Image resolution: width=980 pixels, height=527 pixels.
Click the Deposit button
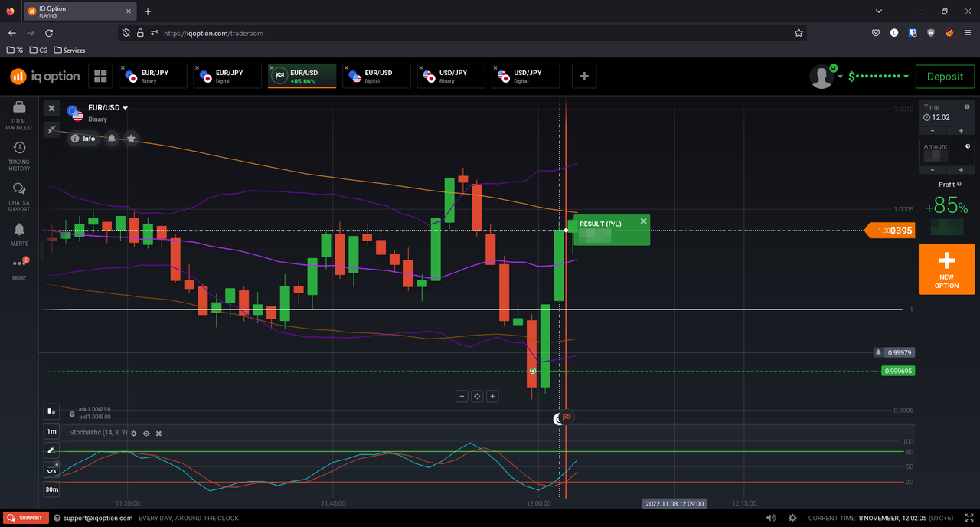point(945,77)
